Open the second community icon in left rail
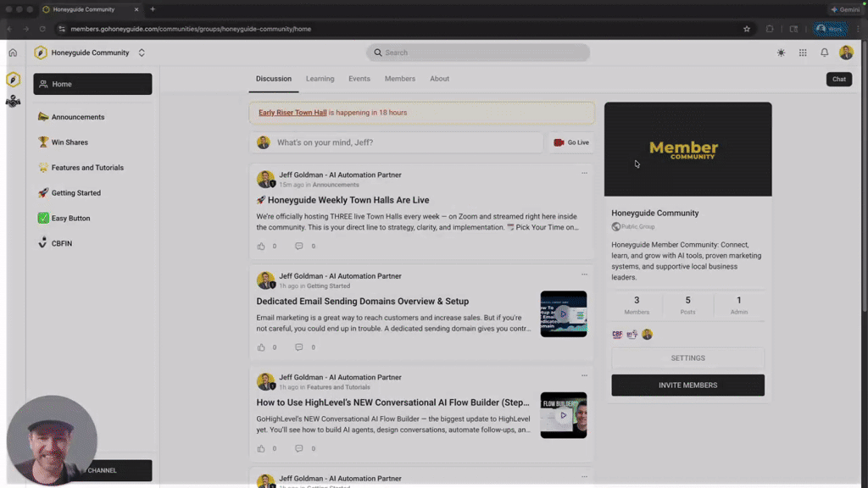Viewport: 868px width, 488px height. (x=13, y=102)
